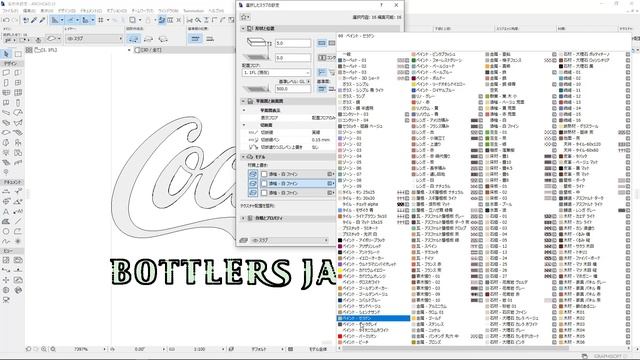Expand the 分類とプロパティ panel
Image resolution: width=640 pixels, height=360 pixels.
[244, 218]
